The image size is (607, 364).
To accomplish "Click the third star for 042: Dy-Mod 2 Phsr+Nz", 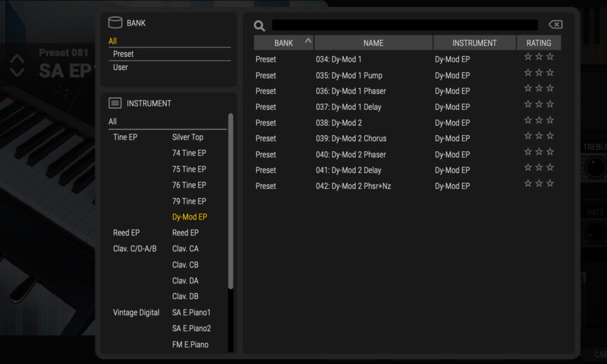I will pyautogui.click(x=550, y=183).
